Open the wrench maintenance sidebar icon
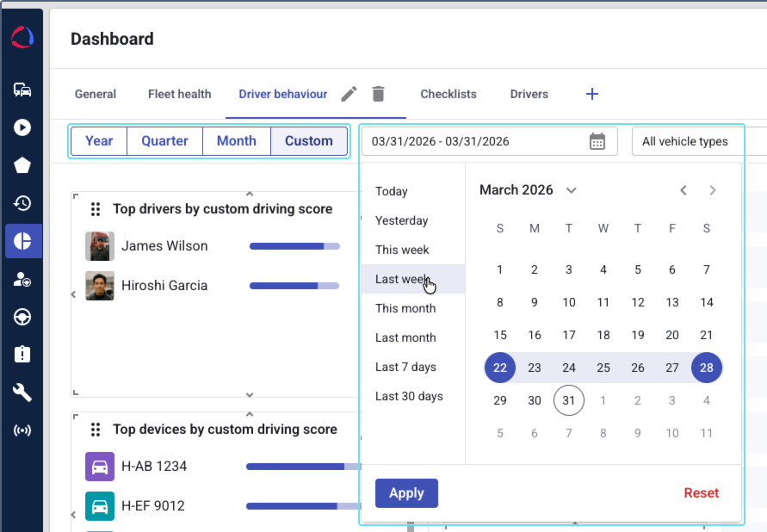This screenshot has width=767, height=532. click(x=22, y=393)
